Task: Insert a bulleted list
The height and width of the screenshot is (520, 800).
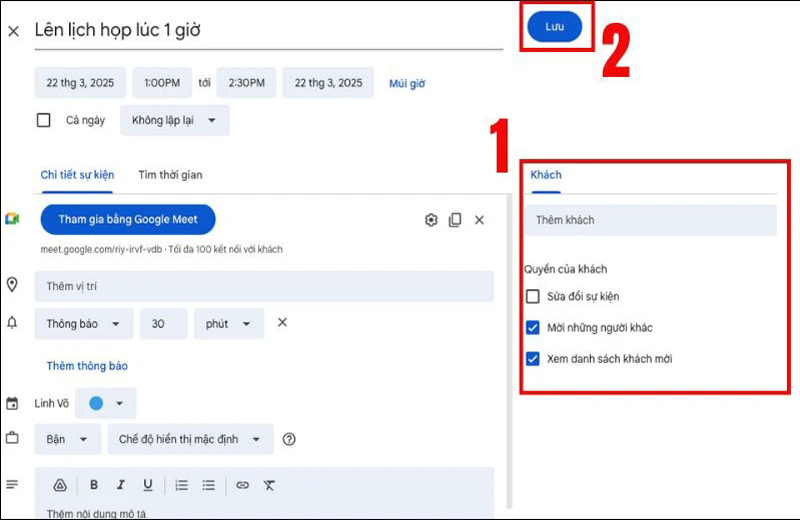Action: click(x=209, y=485)
